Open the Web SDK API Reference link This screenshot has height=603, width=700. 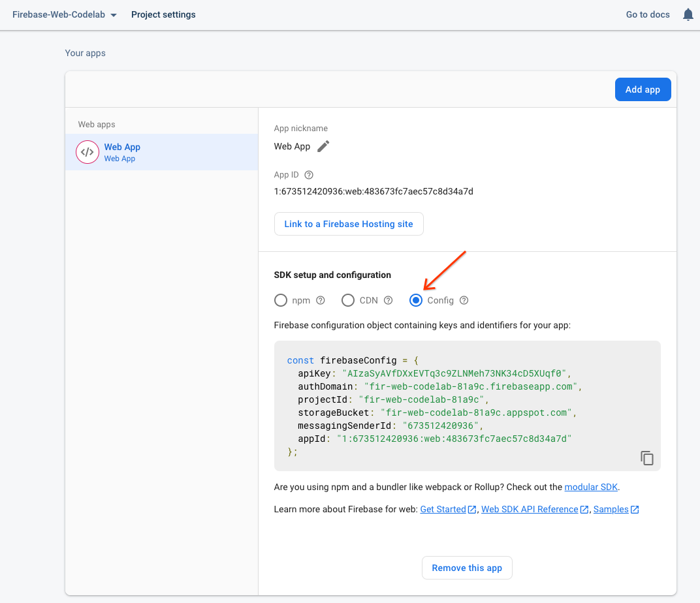tap(530, 509)
